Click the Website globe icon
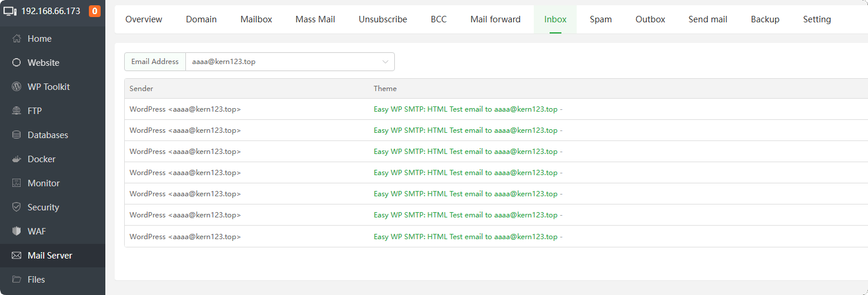Viewport: 868px width, 295px height. [x=16, y=63]
